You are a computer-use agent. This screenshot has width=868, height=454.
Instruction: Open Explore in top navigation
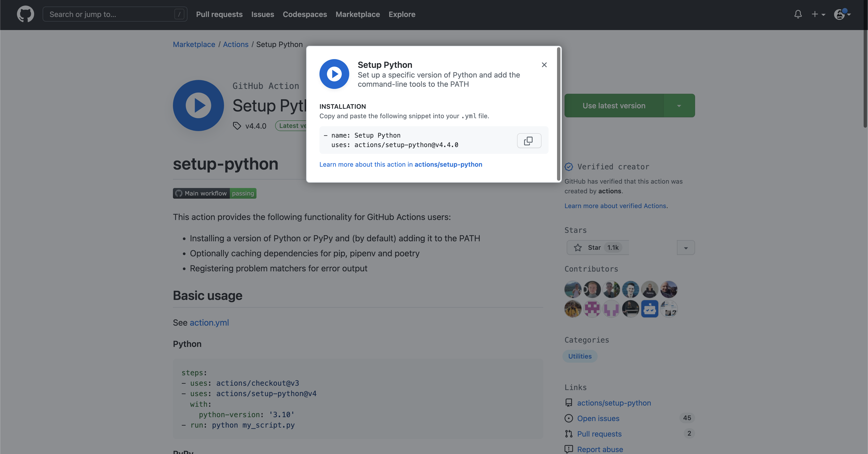click(x=402, y=14)
